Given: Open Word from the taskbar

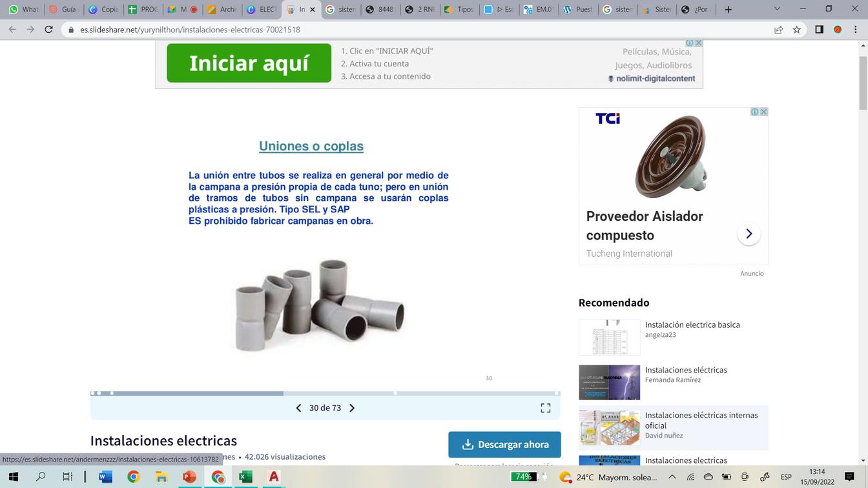Looking at the screenshot, I should [105, 477].
